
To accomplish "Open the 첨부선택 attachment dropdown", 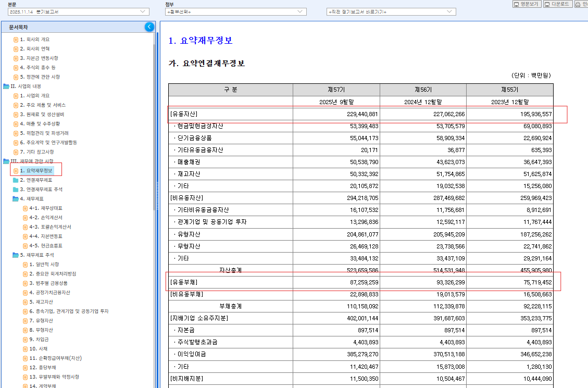I will pos(236,11).
